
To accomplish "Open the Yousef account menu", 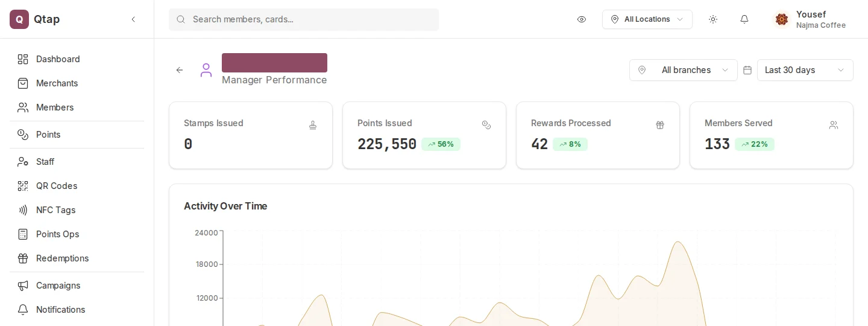I will click(811, 19).
